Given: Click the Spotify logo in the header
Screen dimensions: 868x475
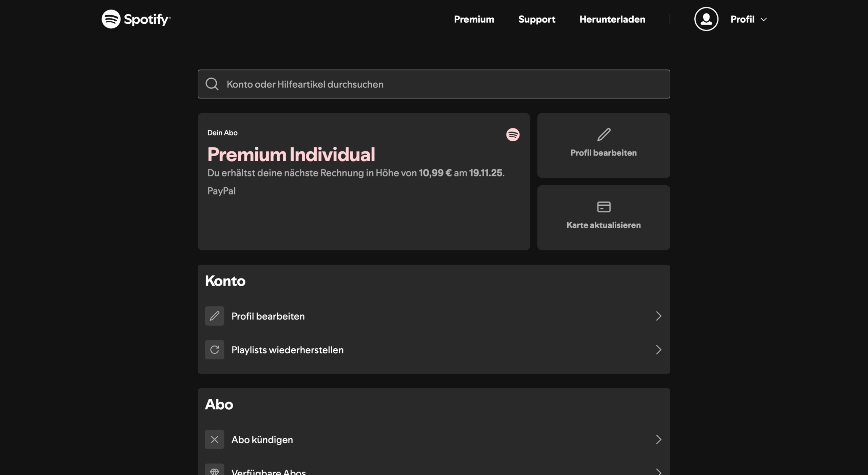Looking at the screenshot, I should [136, 19].
